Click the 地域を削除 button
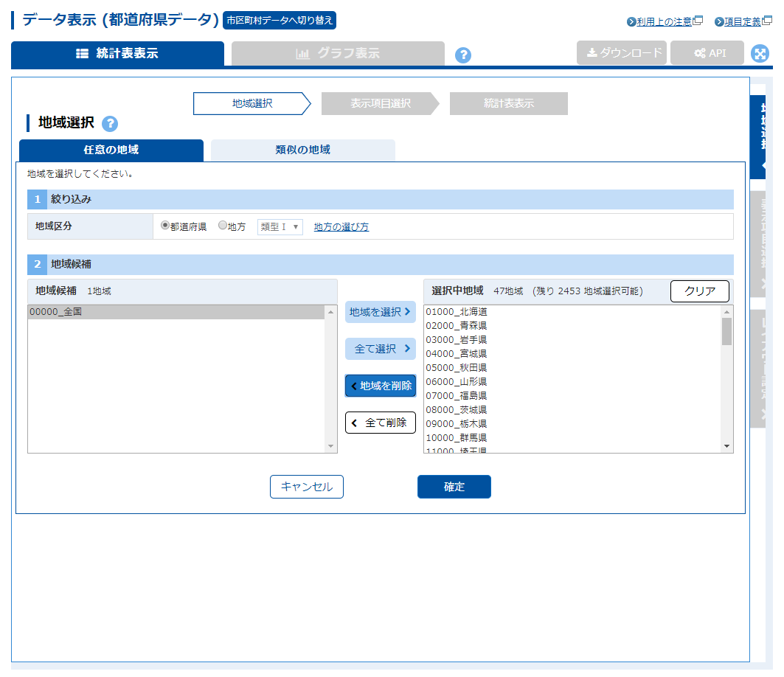The width and height of the screenshot is (784, 677). pyautogui.click(x=380, y=386)
